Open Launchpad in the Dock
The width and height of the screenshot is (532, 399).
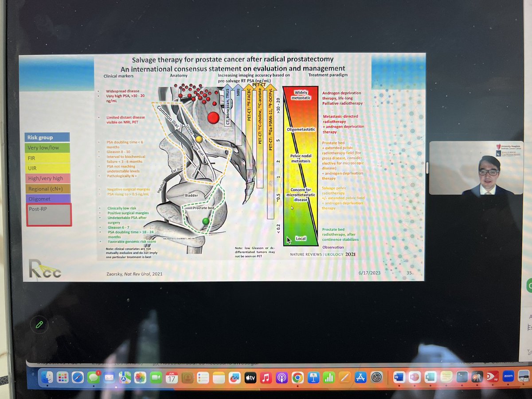coord(63,376)
